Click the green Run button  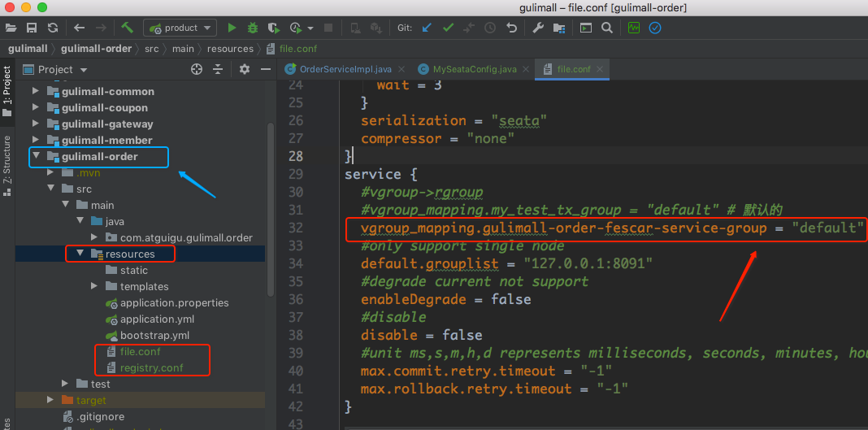(x=232, y=28)
